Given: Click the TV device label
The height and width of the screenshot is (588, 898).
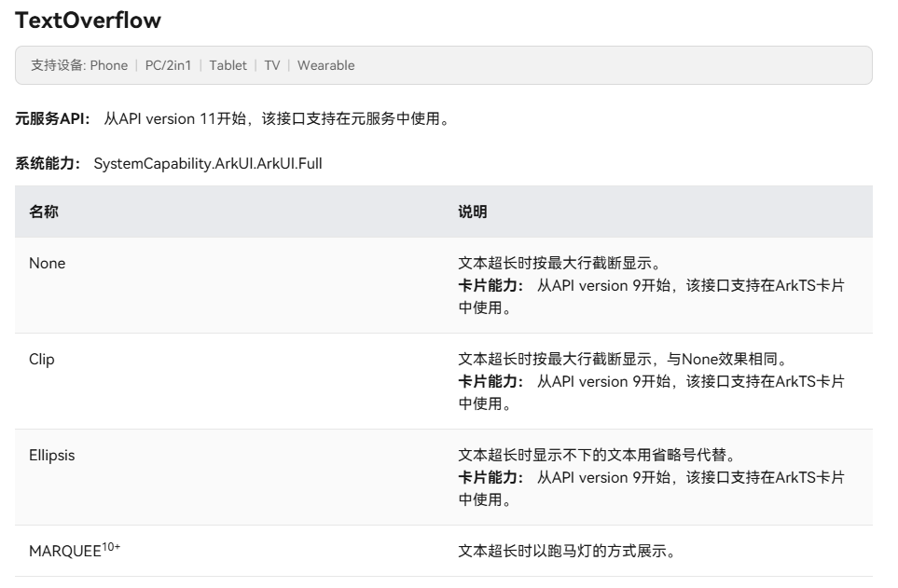Looking at the screenshot, I should point(271,65).
